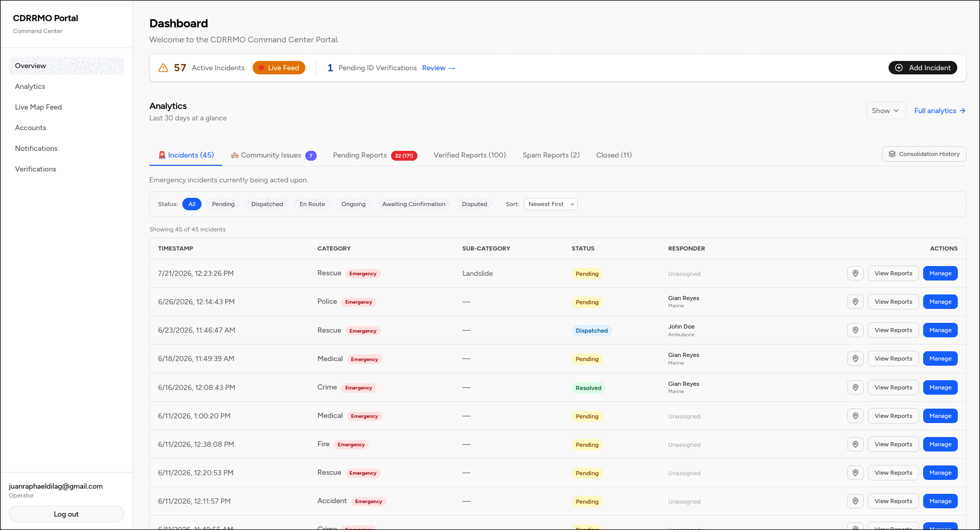980x530 pixels.
Task: Manage the 6/23/2026 Dispatched Rescue incident
Action: pos(940,330)
